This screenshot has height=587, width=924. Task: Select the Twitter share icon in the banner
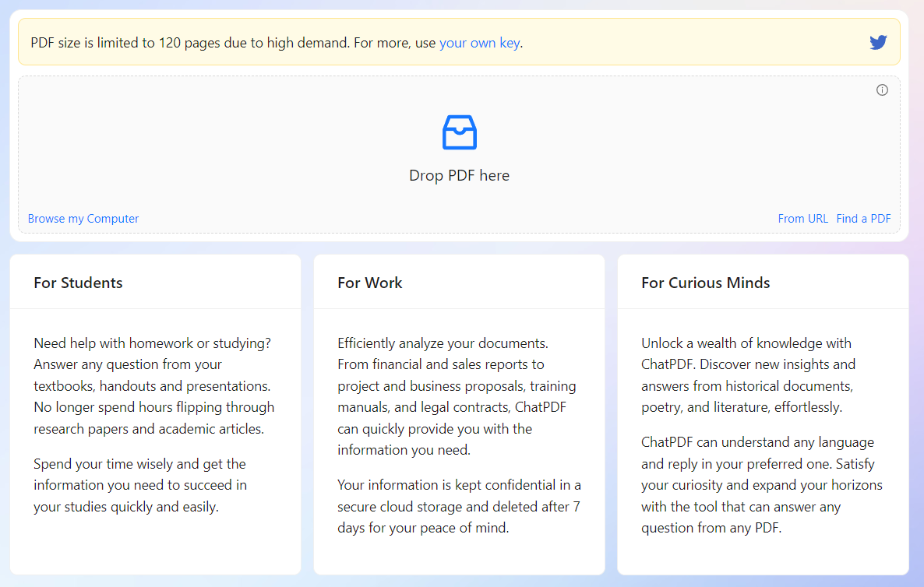(x=878, y=42)
